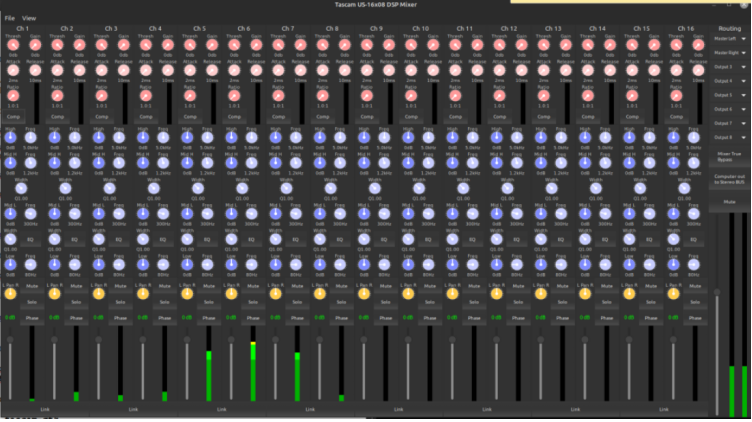Click the Ch 14 compressor Gain knob
Viewport: 752px width, 422px height.
point(610,45)
